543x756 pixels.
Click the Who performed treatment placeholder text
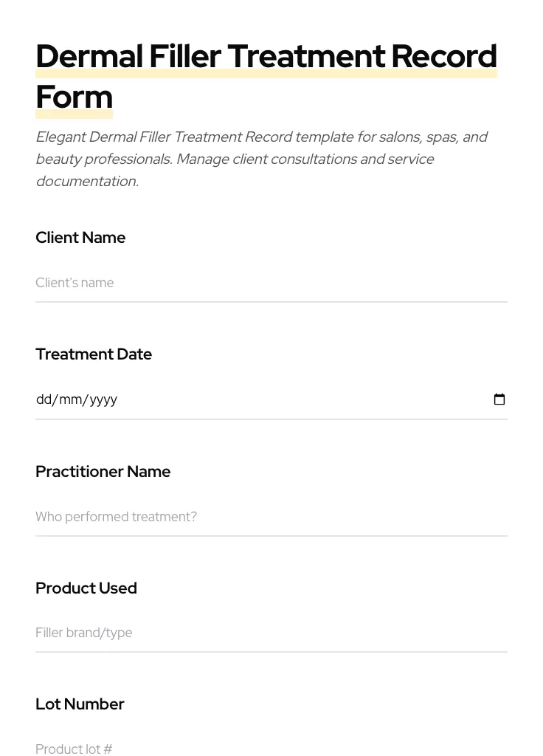[x=116, y=517]
